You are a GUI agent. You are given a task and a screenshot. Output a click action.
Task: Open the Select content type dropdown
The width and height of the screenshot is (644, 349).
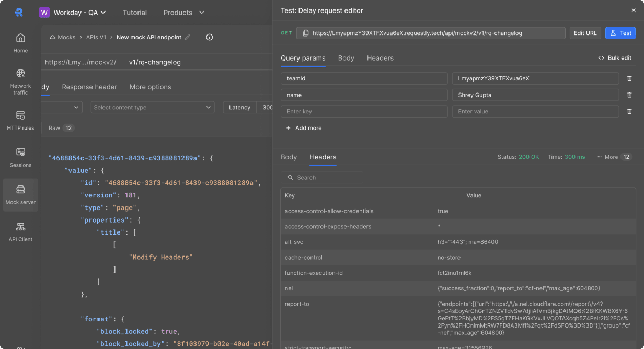(153, 107)
